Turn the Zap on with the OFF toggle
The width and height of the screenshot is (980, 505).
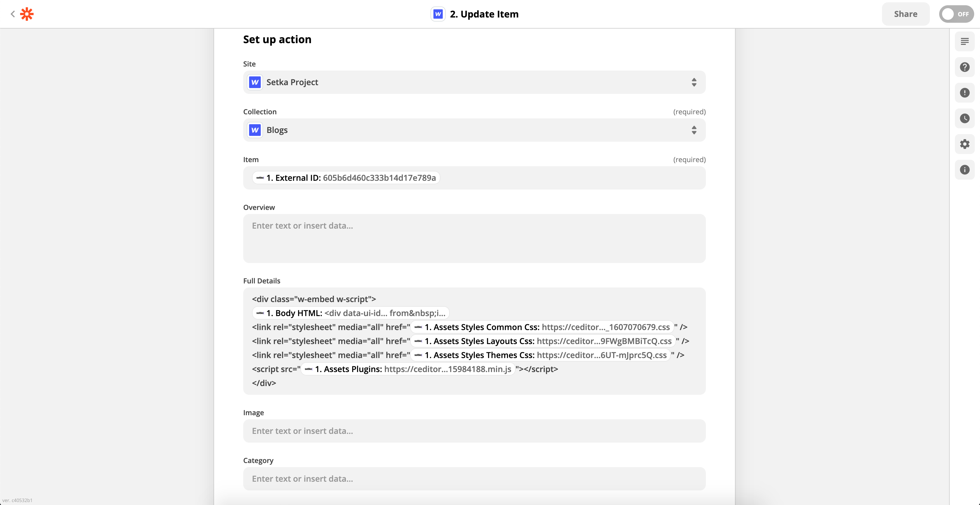[956, 14]
